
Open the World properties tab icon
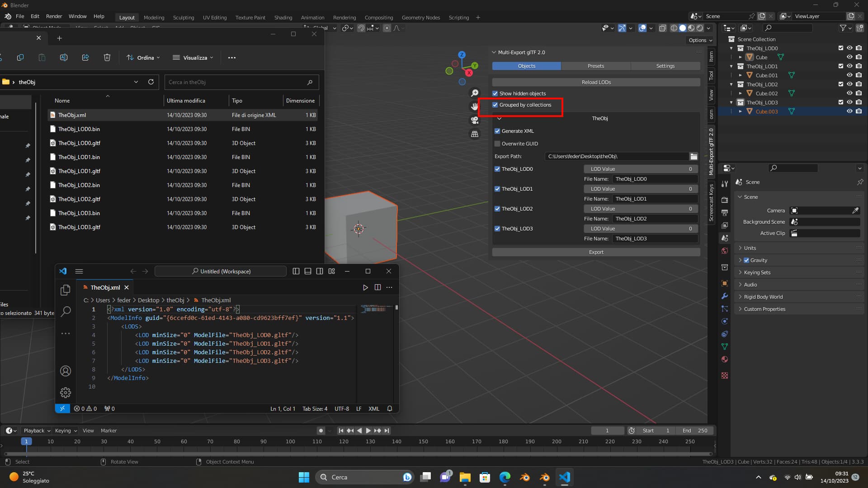725,251
